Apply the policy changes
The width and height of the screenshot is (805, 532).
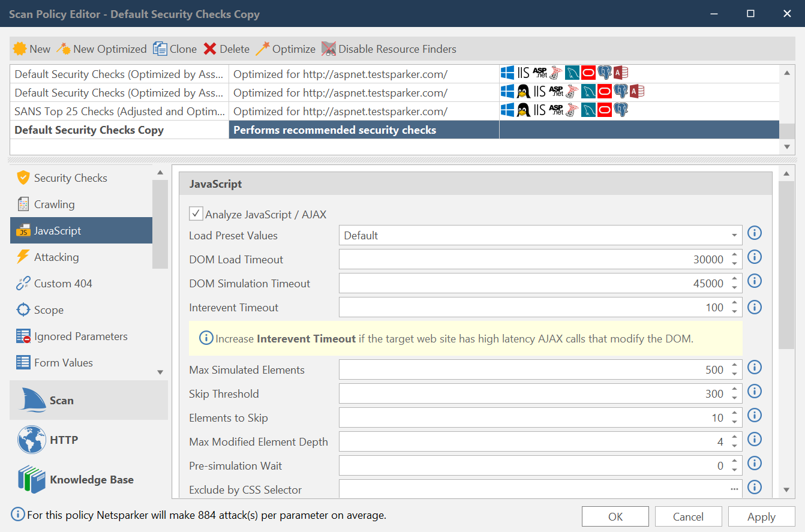click(761, 516)
